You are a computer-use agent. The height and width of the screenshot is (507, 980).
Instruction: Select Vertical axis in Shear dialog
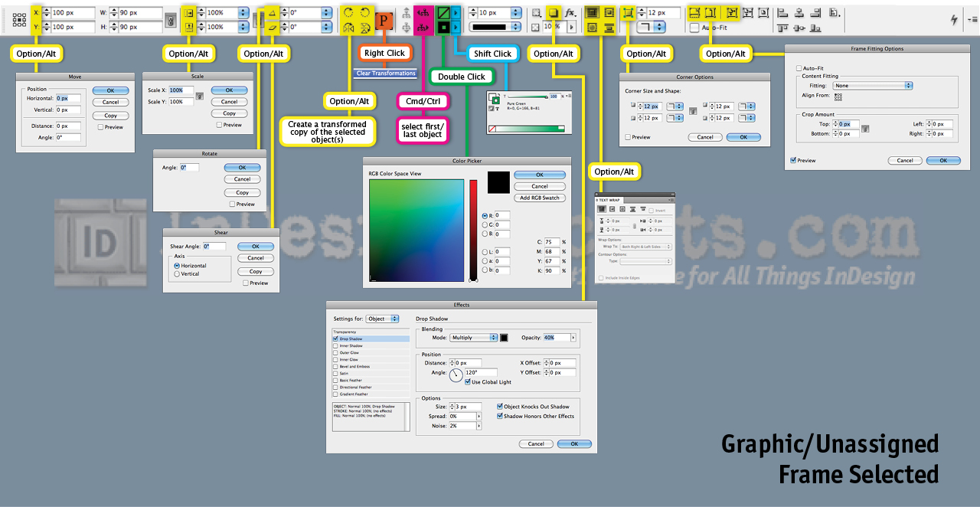coord(178,273)
